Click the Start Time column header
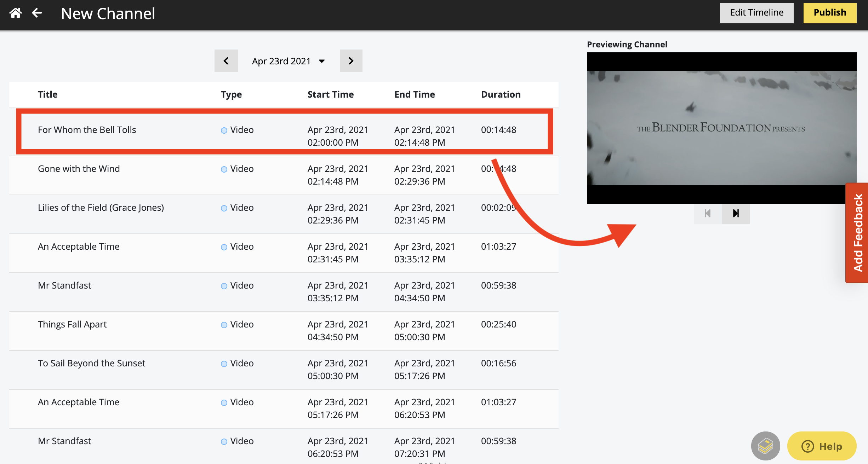 click(331, 94)
